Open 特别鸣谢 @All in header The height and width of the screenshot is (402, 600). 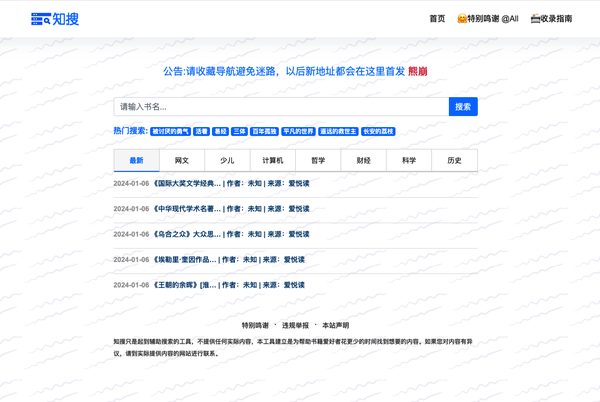point(488,18)
